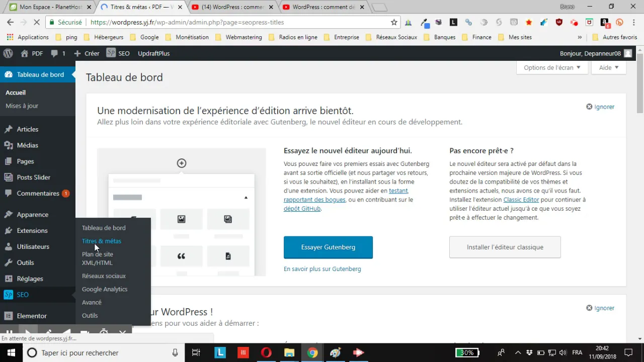Viewport: 644px width, 362px height.
Task: Click the Gutenberg editor preview image
Action: (181, 212)
